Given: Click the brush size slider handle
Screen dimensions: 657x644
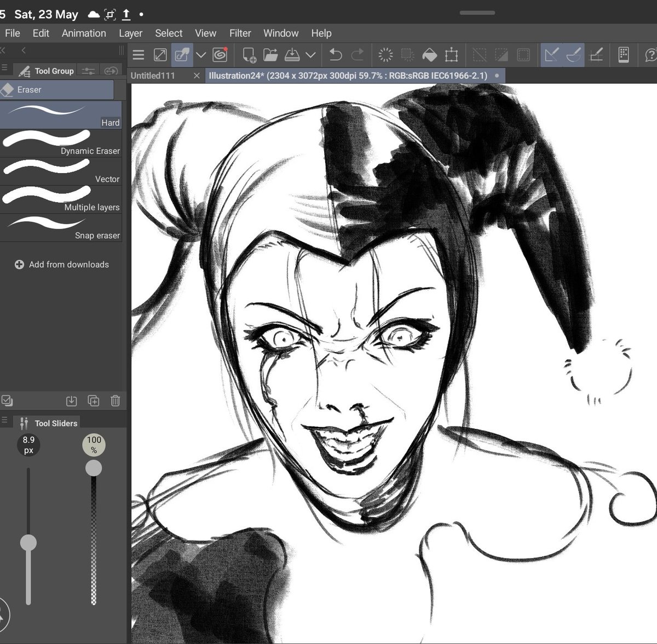Looking at the screenshot, I should (28, 543).
